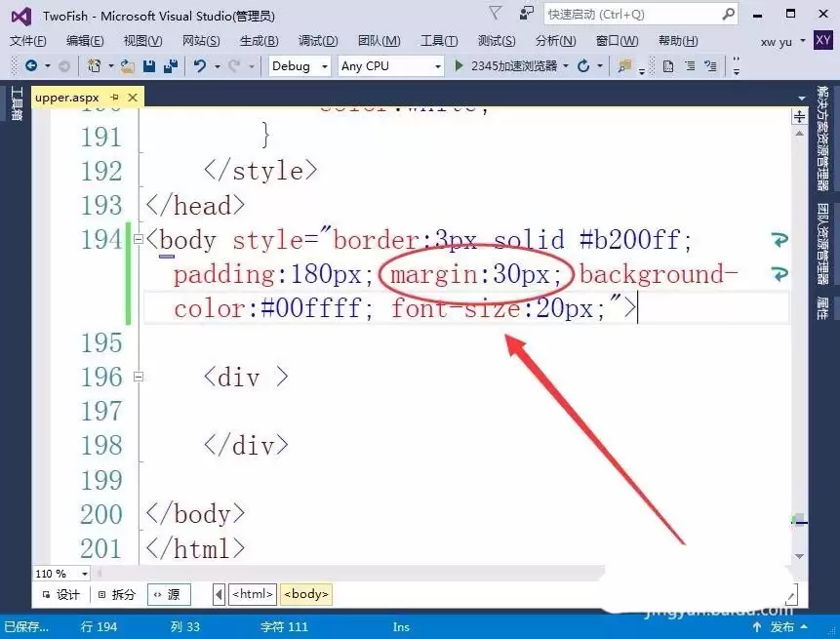The image size is (840, 639).
Task: Click the XY account avatar icon
Action: [824, 41]
